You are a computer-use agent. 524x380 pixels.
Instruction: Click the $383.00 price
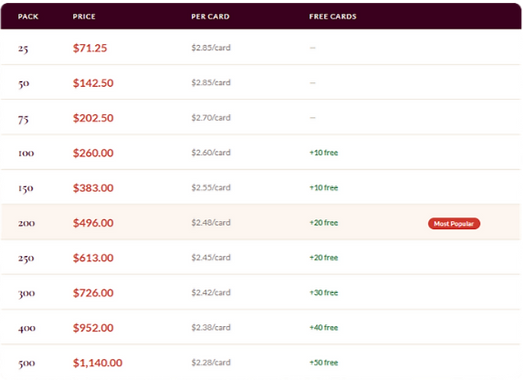pyautogui.click(x=93, y=188)
